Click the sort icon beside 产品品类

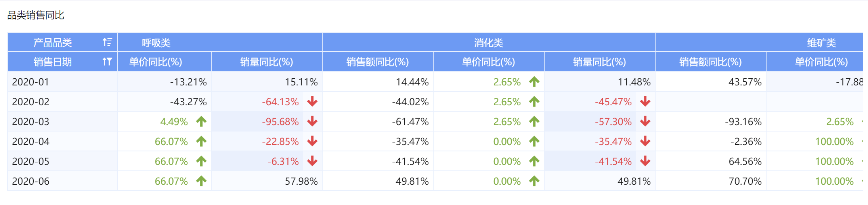pyautogui.click(x=107, y=43)
